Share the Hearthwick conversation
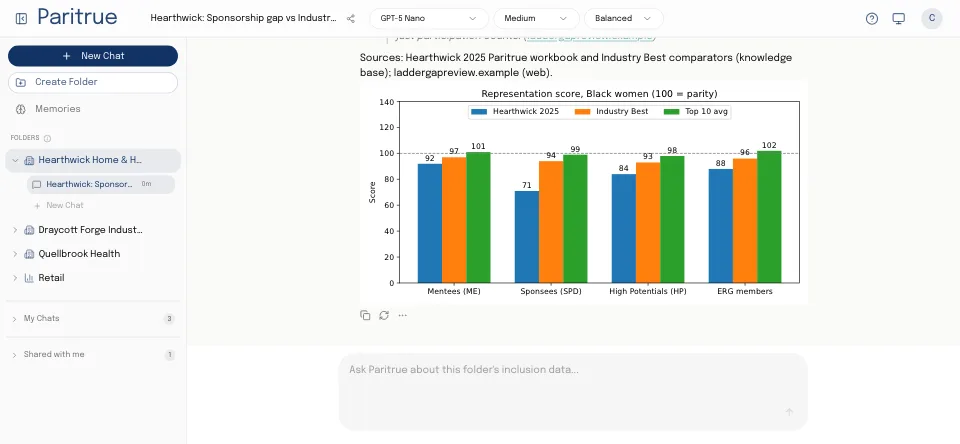 pos(351,18)
